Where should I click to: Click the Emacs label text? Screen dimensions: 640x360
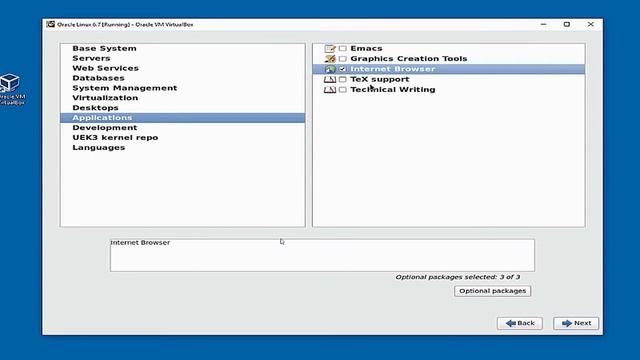pyautogui.click(x=366, y=49)
